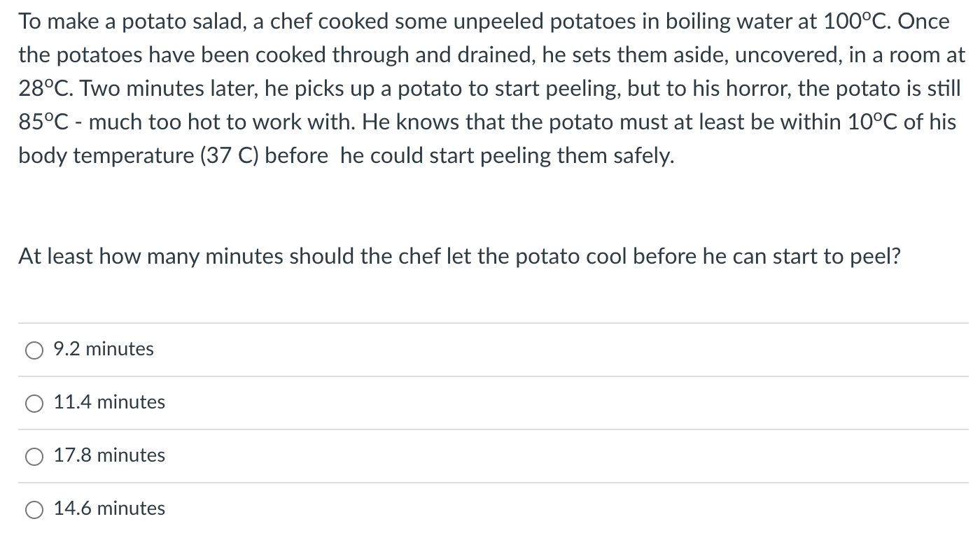The image size is (980, 533).
Task: Click the radio circle beside 17.8 minutes
Action: pyautogui.click(x=34, y=456)
